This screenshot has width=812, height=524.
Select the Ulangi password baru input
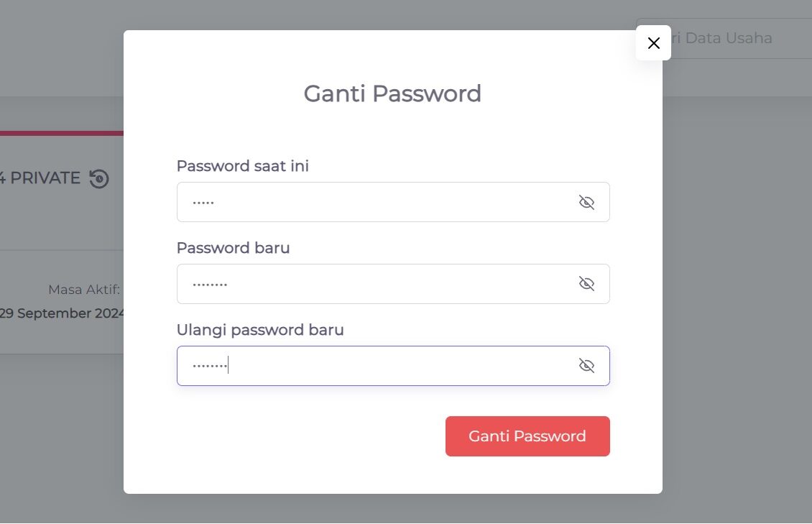[x=381, y=366]
